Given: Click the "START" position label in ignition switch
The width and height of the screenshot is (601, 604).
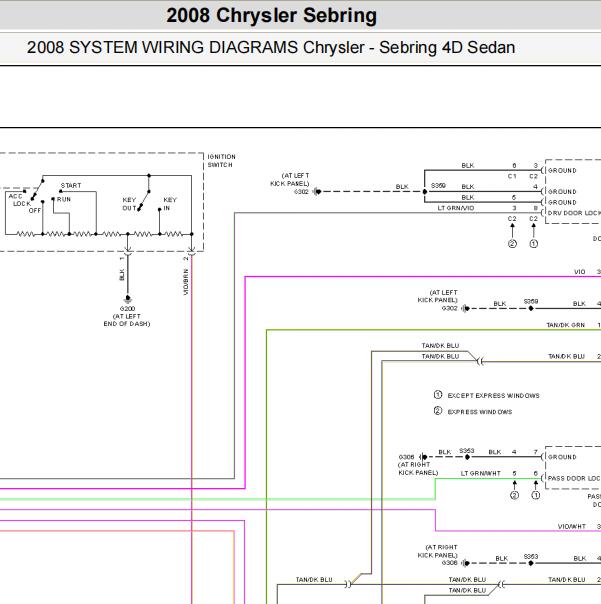Looking at the screenshot, I should coord(71,185).
